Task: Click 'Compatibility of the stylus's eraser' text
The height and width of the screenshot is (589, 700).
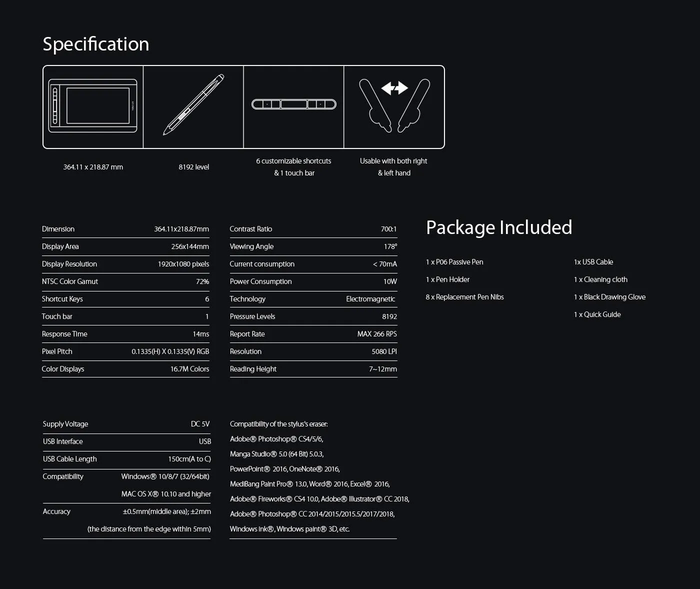Action: coord(279,424)
